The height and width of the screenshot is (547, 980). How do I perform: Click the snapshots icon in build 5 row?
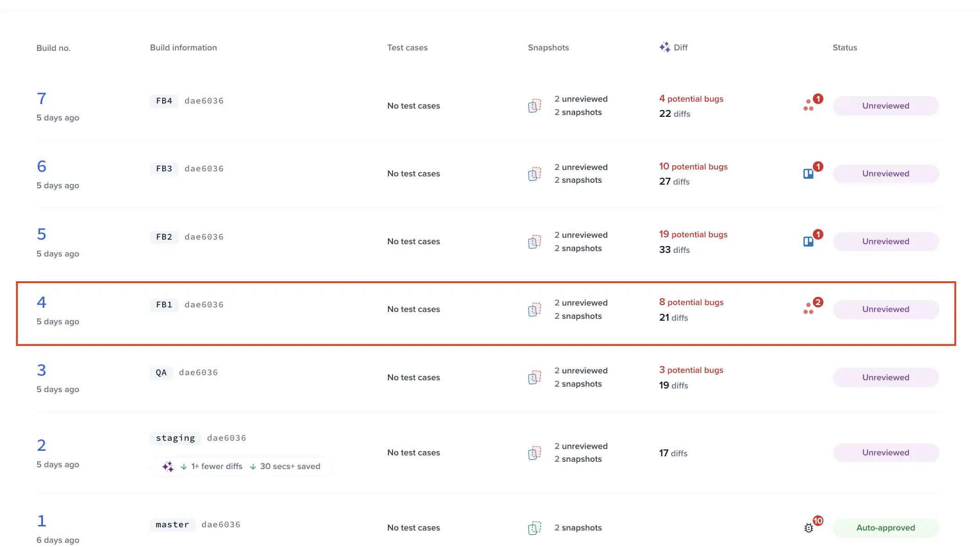(x=534, y=241)
